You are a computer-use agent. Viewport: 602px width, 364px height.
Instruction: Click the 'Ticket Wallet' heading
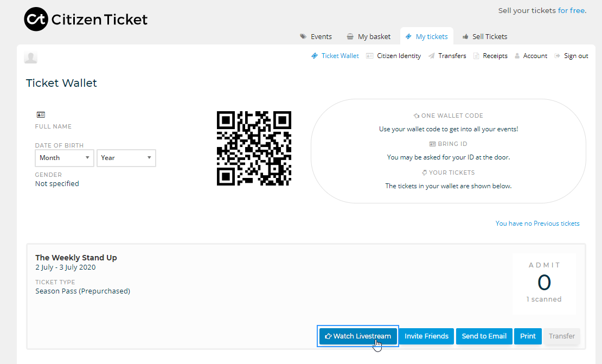[x=61, y=83]
